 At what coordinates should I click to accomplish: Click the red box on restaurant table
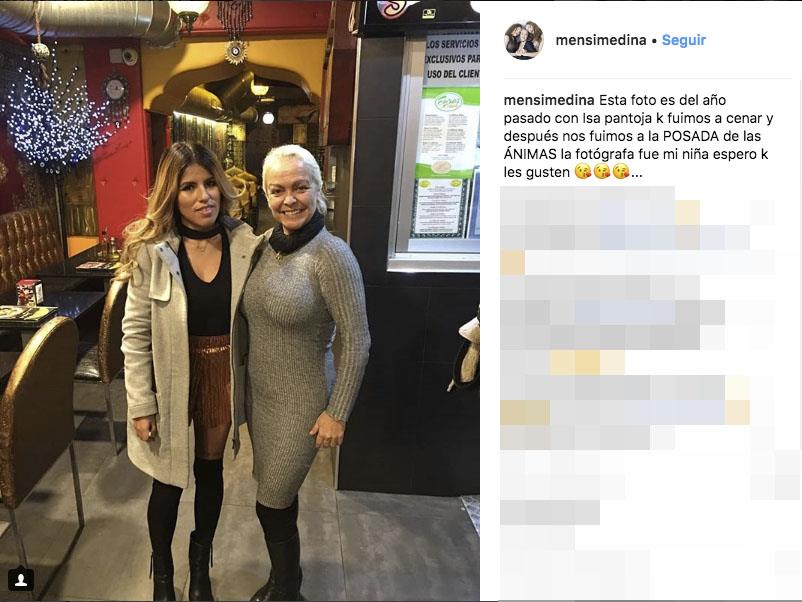(x=29, y=292)
